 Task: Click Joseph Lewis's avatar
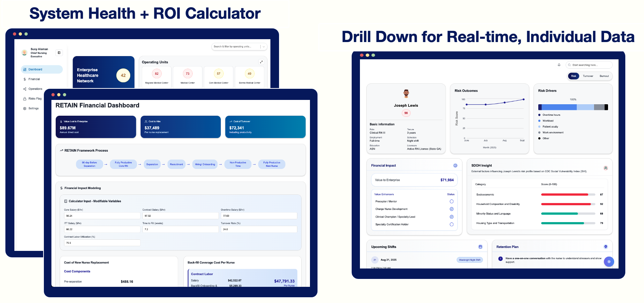pyautogui.click(x=406, y=93)
